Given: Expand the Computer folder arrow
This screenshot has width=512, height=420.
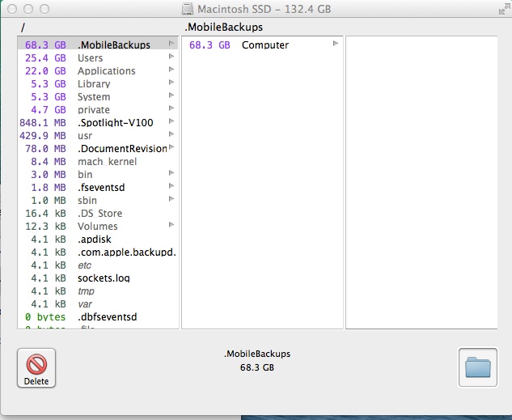Looking at the screenshot, I should (336, 43).
